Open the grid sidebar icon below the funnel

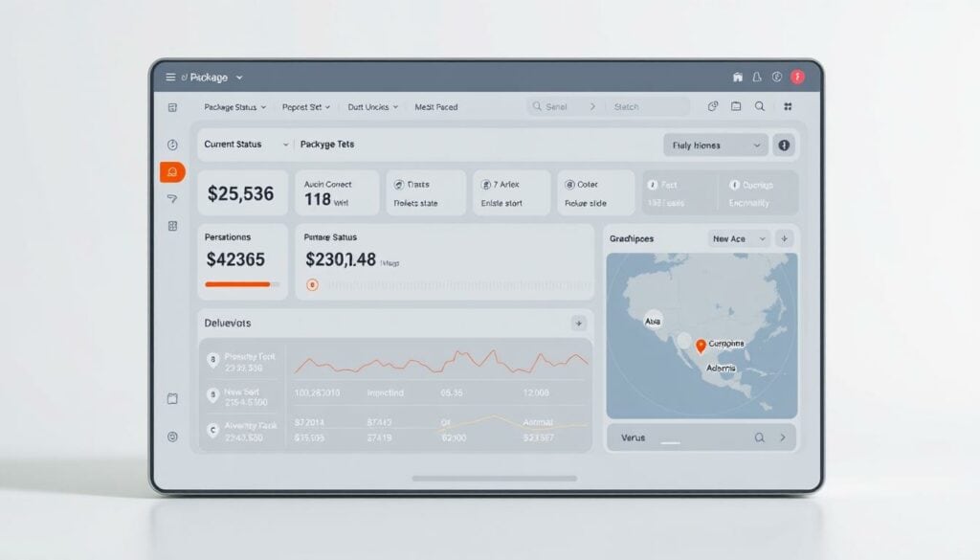pyautogui.click(x=172, y=226)
